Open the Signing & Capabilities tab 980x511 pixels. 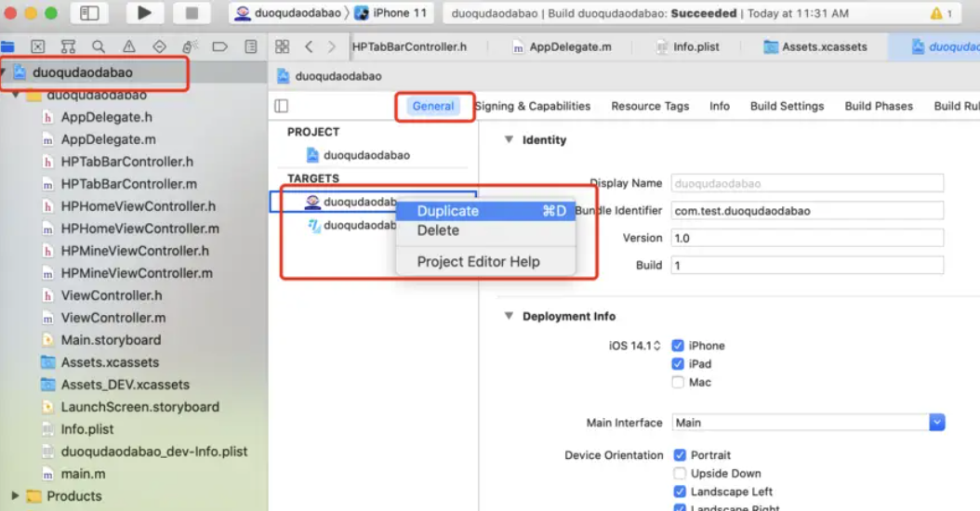[533, 106]
